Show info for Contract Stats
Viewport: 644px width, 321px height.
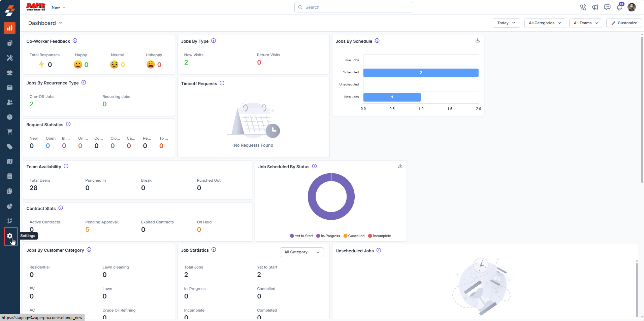click(61, 208)
